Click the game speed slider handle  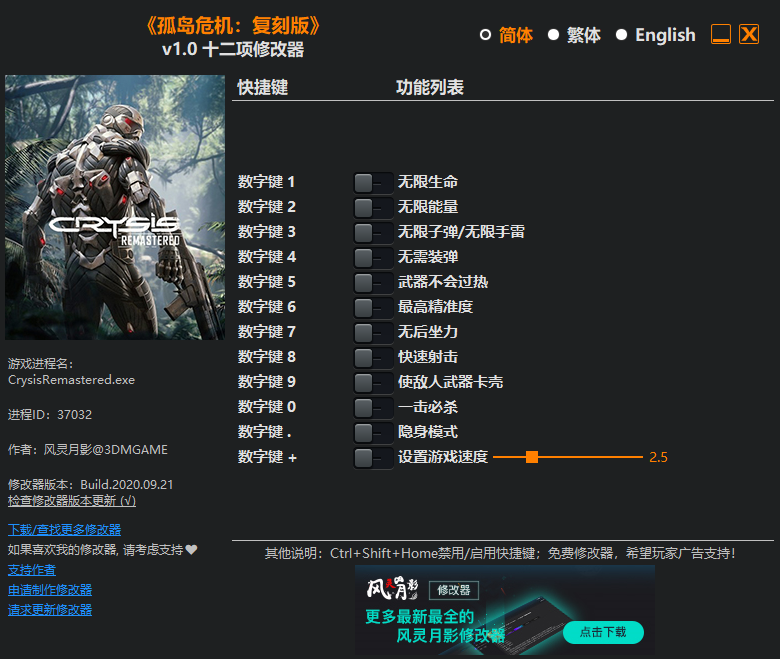pos(532,457)
